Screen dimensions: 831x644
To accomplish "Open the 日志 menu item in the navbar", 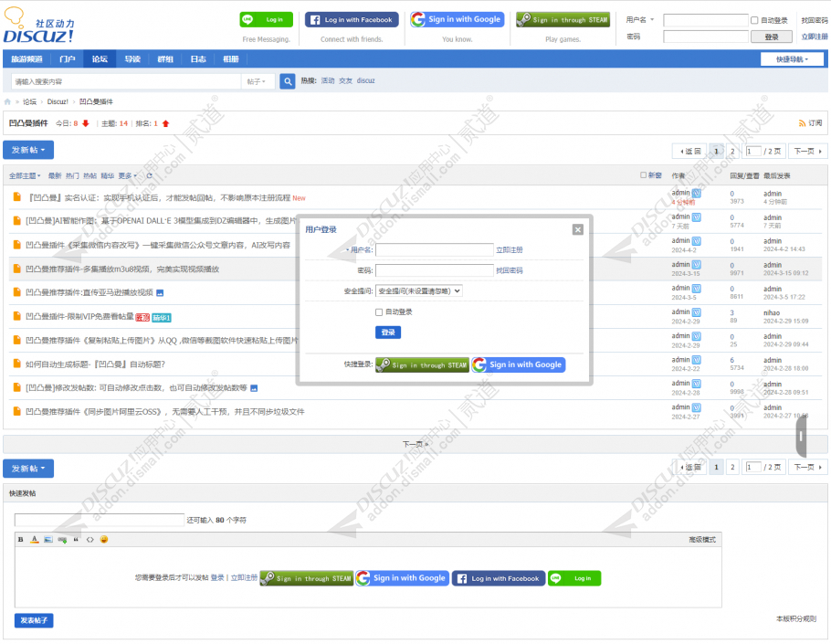I will (x=197, y=58).
